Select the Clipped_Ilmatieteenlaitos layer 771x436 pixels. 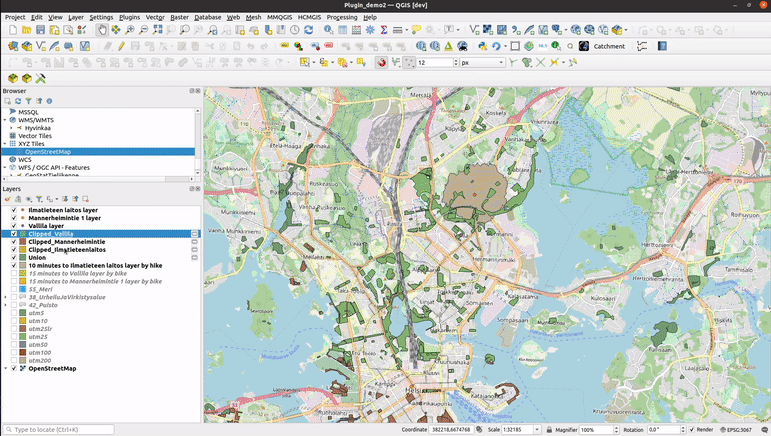click(x=67, y=250)
